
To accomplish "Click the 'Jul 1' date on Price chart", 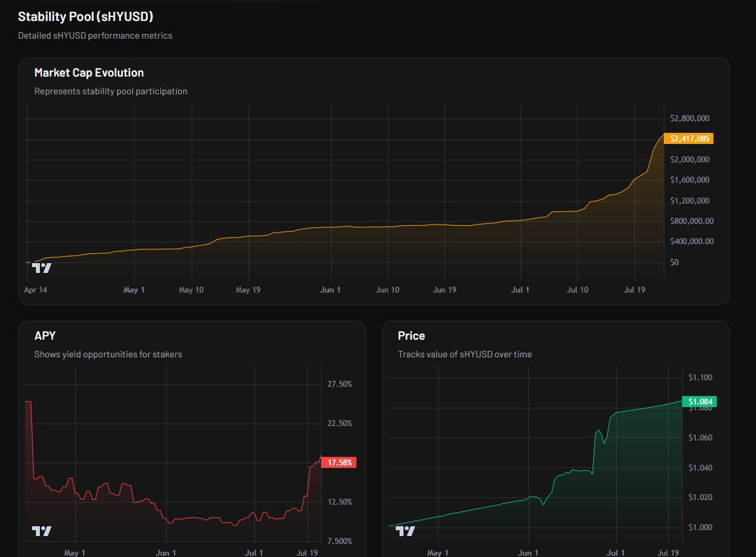I will tap(615, 552).
